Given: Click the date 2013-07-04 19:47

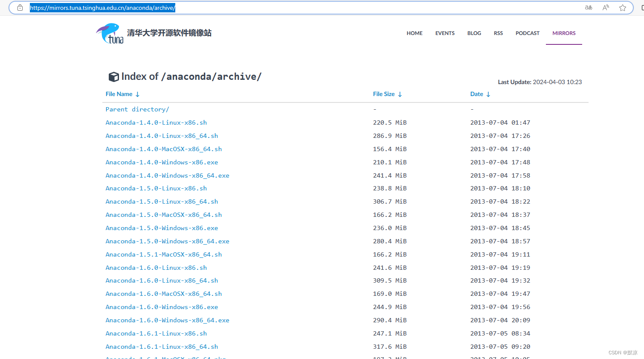Looking at the screenshot, I should [500, 294].
